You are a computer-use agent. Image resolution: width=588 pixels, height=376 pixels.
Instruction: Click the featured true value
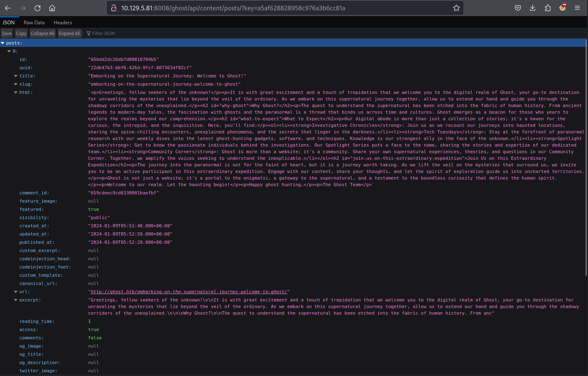click(94, 209)
